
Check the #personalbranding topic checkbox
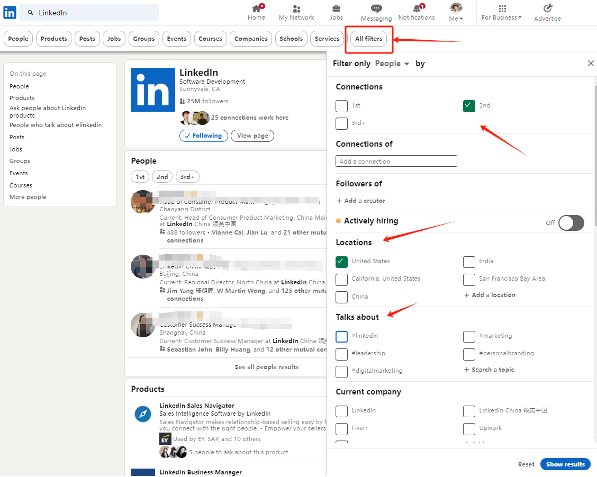(469, 354)
